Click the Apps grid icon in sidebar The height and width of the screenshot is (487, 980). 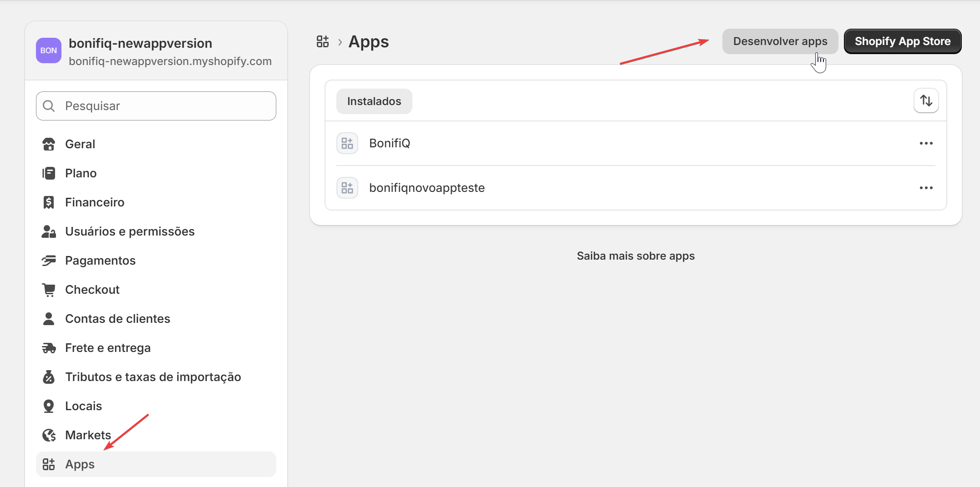click(49, 464)
